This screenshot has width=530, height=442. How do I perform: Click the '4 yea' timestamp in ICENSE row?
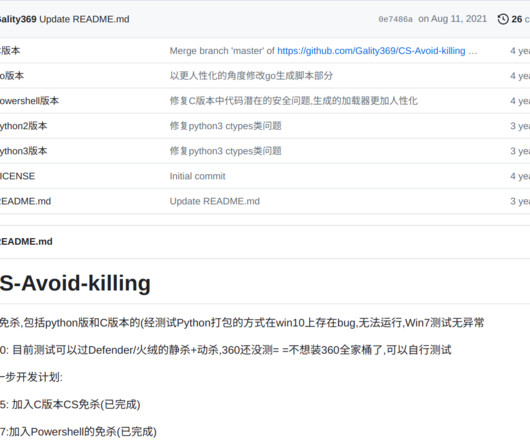[520, 176]
